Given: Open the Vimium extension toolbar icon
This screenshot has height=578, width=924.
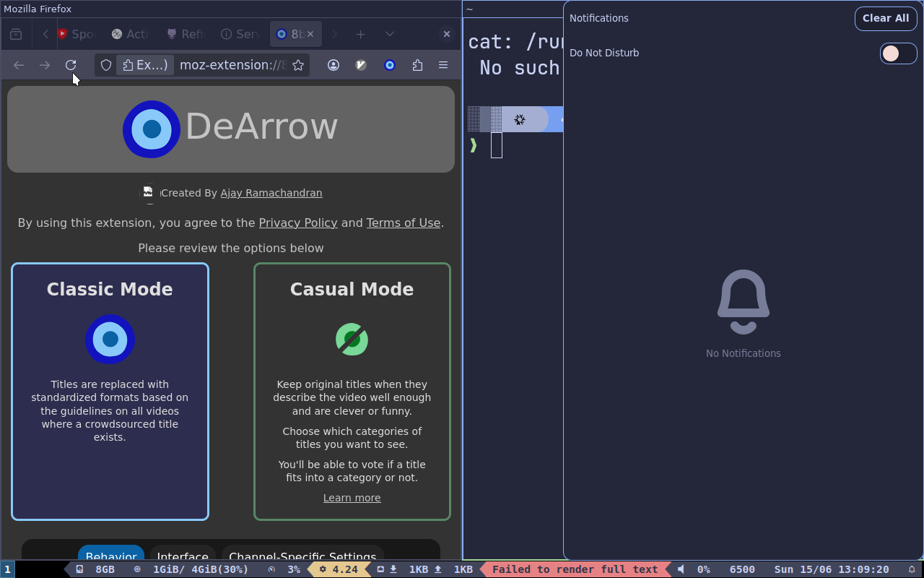Looking at the screenshot, I should pyautogui.click(x=362, y=65).
